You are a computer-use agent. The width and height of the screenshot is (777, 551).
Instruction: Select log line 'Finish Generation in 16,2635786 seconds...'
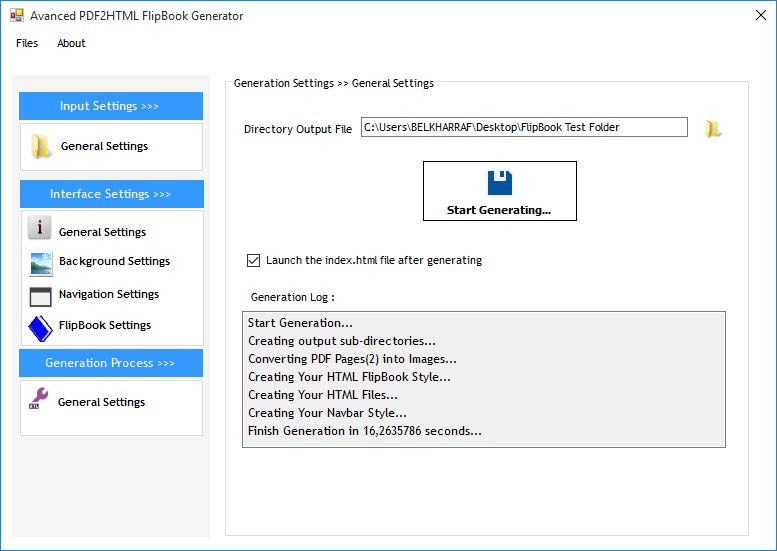pos(365,431)
